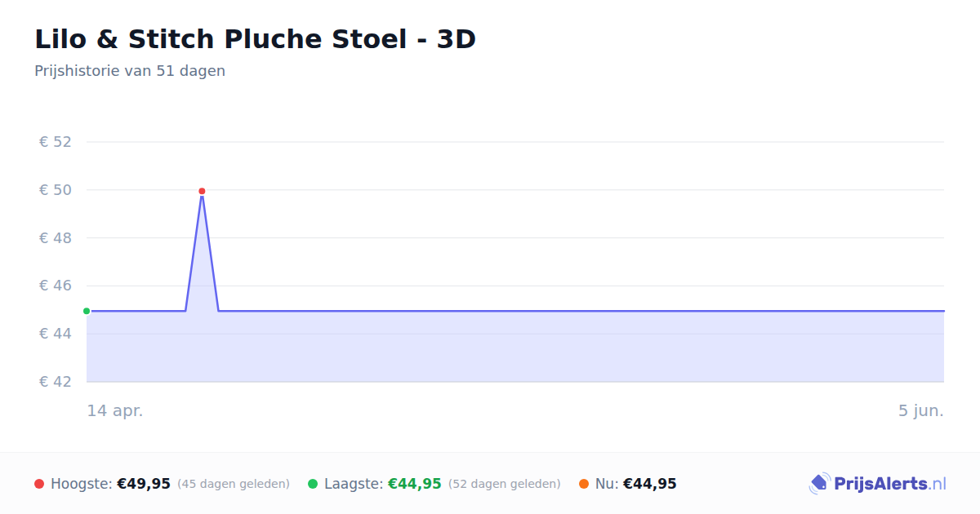Click the green legend dot beside Laagste
Screen dimensions: 980x514
click(x=313, y=484)
